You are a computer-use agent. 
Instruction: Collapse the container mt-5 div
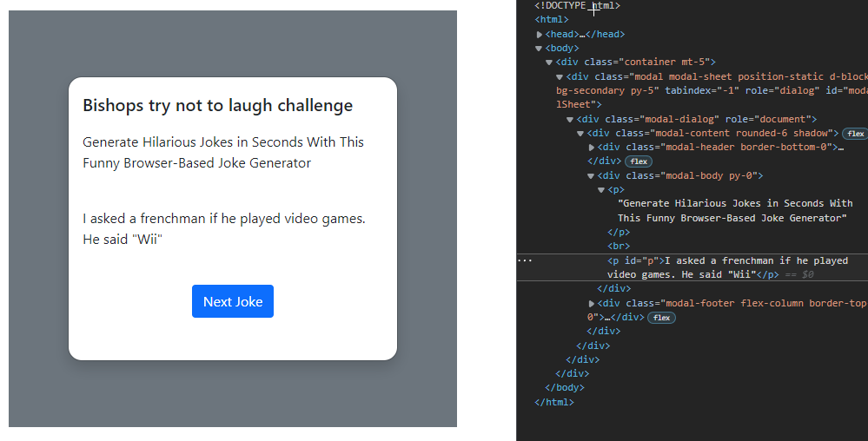(549, 62)
